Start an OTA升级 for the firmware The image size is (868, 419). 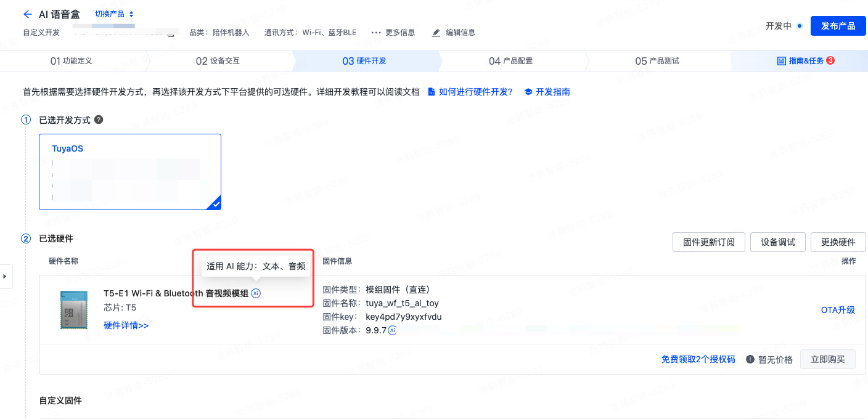pos(838,310)
